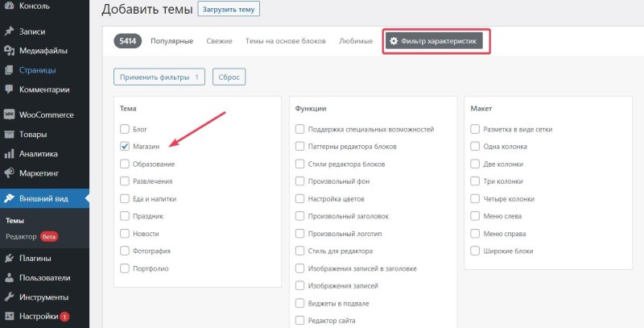Open the Записи pin icon in sidebar
The image size is (644, 328).
tap(9, 31)
